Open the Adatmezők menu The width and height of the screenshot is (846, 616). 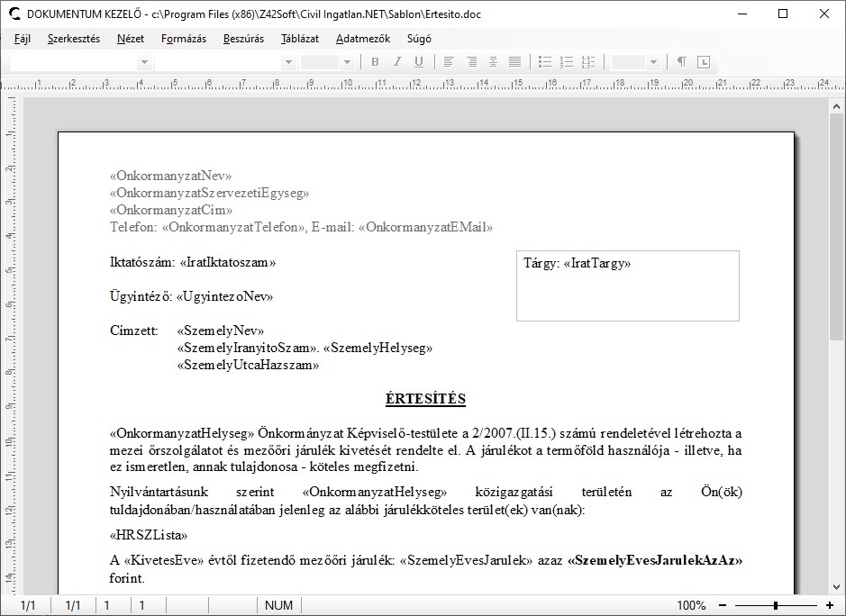coord(363,39)
